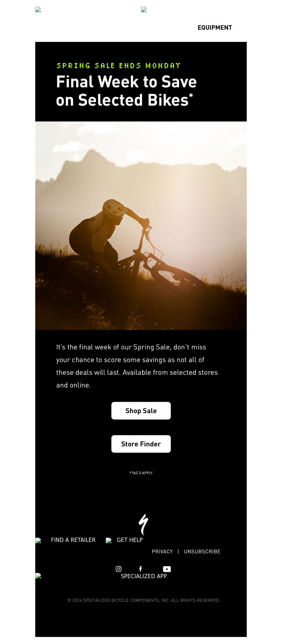Click the Store Finder button
The image size is (282, 644).
point(141,444)
